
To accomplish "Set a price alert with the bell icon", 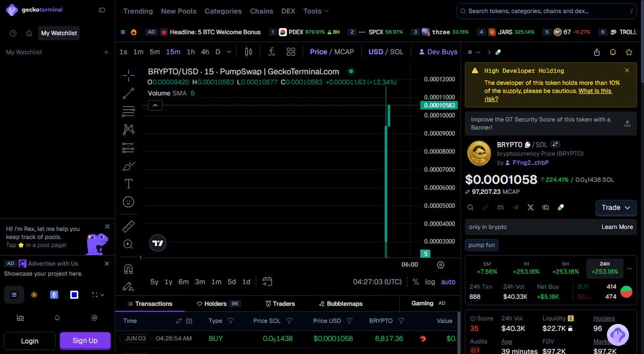I will click(613, 52).
